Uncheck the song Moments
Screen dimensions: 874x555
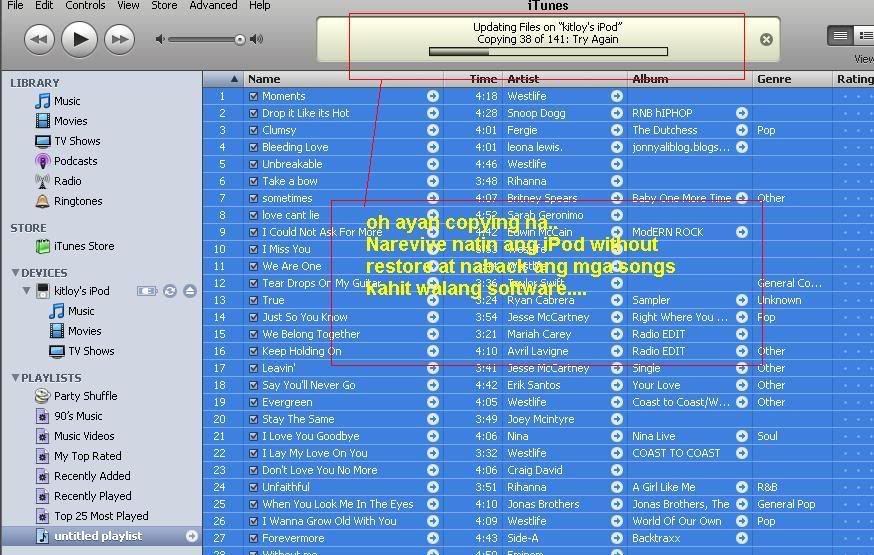[x=253, y=97]
